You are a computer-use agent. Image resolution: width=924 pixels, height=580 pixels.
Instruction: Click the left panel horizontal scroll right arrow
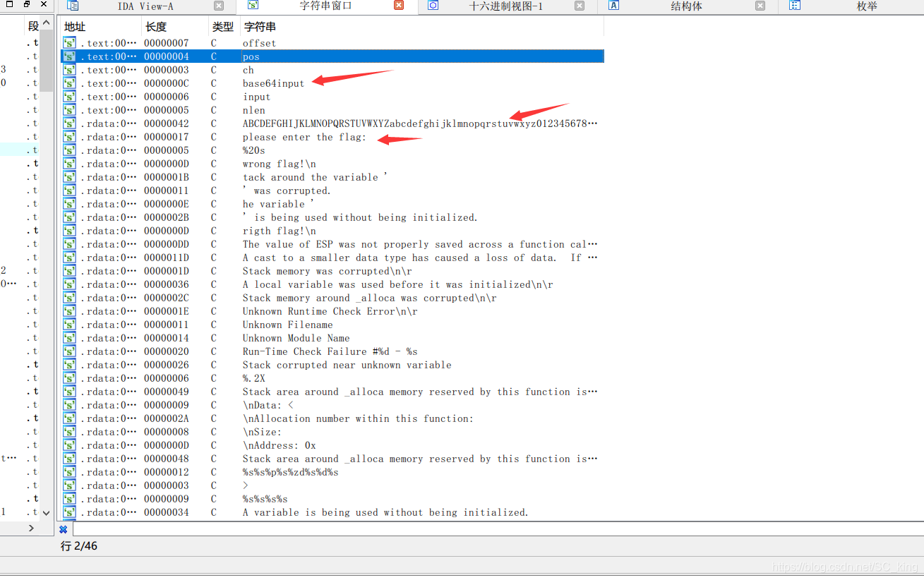31,528
